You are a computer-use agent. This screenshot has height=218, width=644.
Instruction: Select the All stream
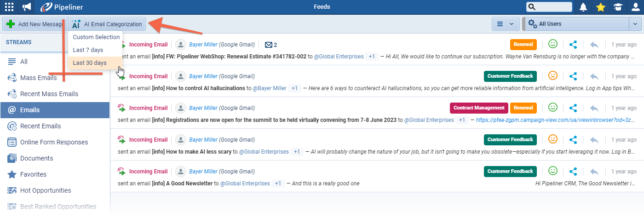click(55, 62)
